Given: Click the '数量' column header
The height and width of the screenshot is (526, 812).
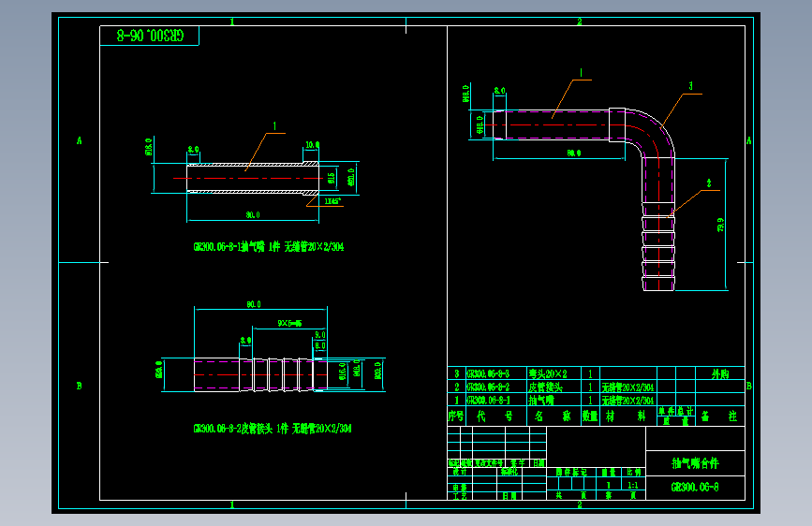Looking at the screenshot, I should [590, 416].
